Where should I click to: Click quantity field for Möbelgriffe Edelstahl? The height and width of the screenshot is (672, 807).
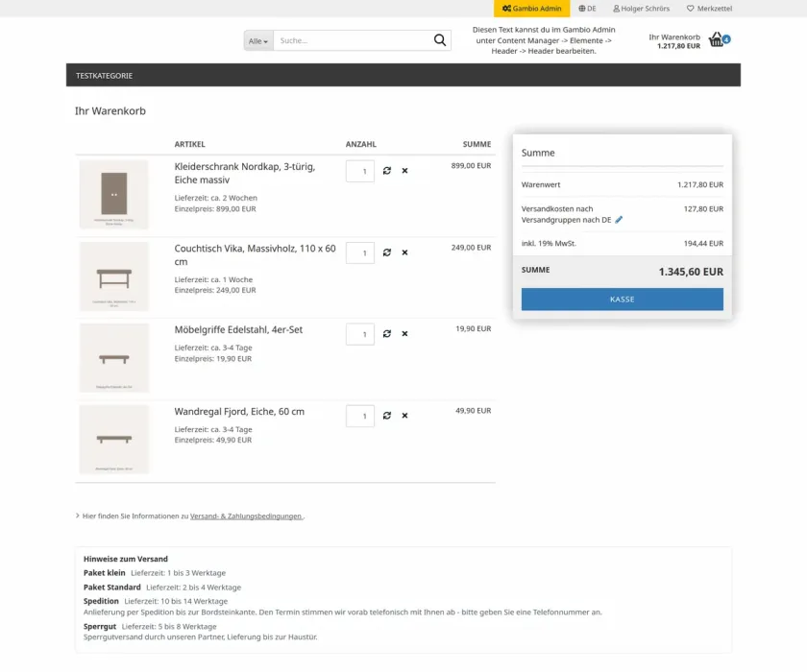tap(360, 334)
